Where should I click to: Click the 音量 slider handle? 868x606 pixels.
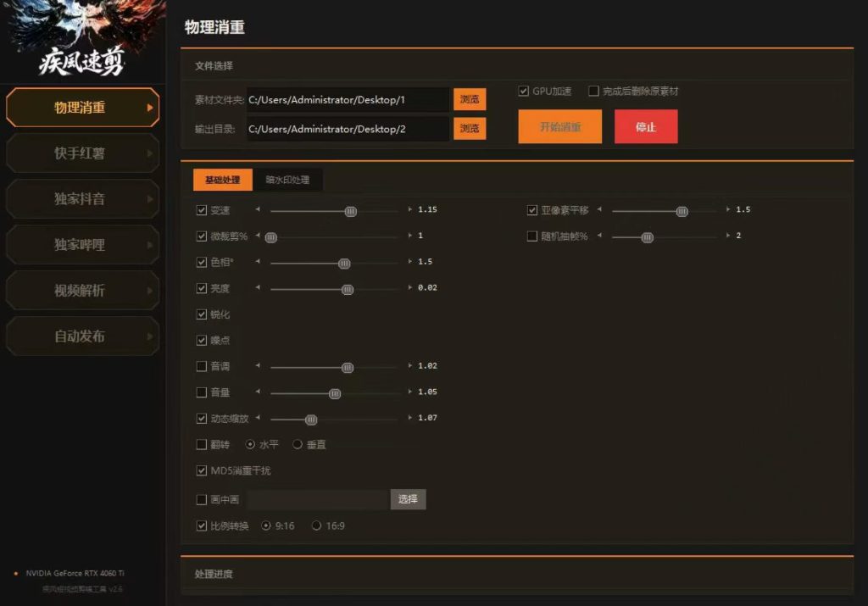coord(334,393)
